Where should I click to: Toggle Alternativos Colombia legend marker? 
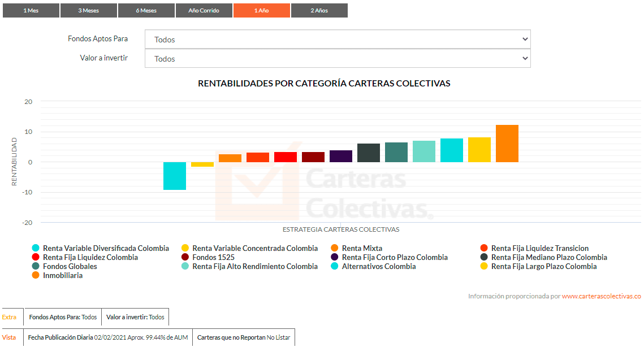point(335,266)
